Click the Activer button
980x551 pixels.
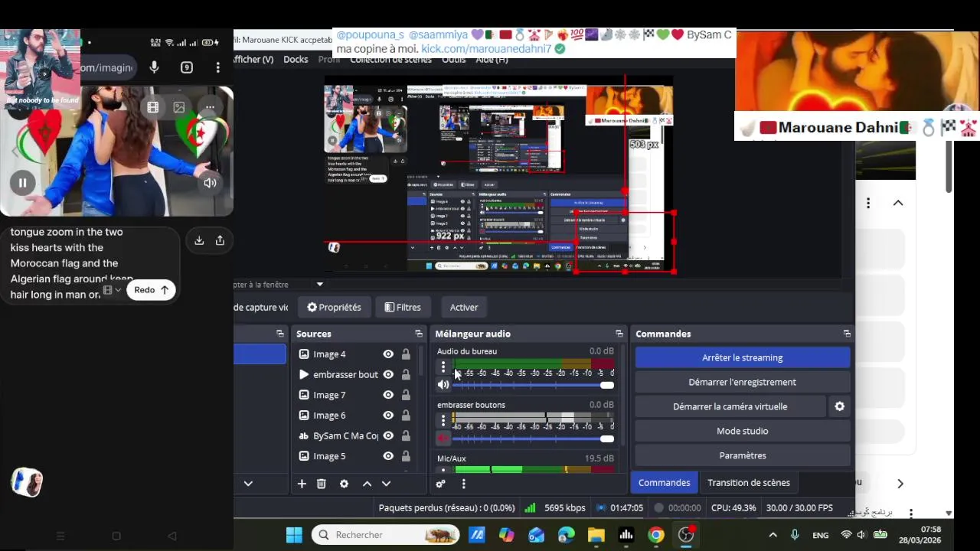click(464, 307)
